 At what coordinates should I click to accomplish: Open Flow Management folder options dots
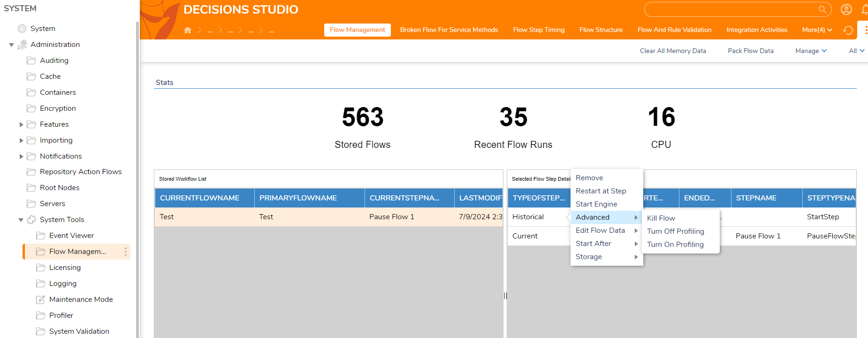click(126, 252)
